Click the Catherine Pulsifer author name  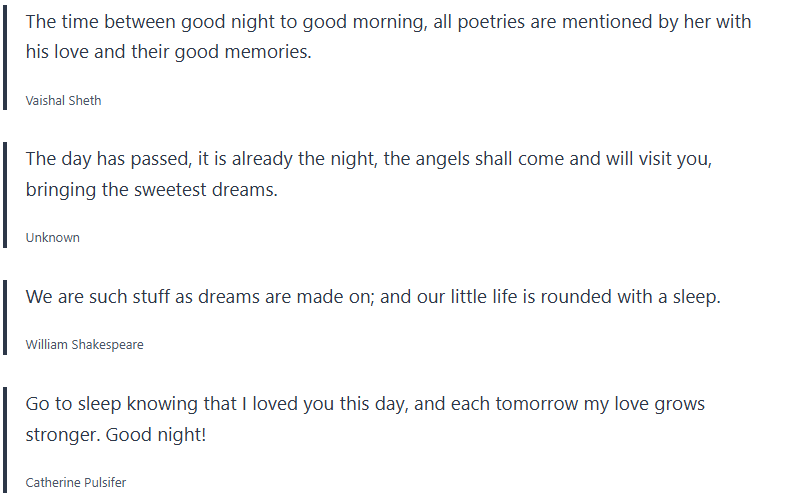click(76, 482)
